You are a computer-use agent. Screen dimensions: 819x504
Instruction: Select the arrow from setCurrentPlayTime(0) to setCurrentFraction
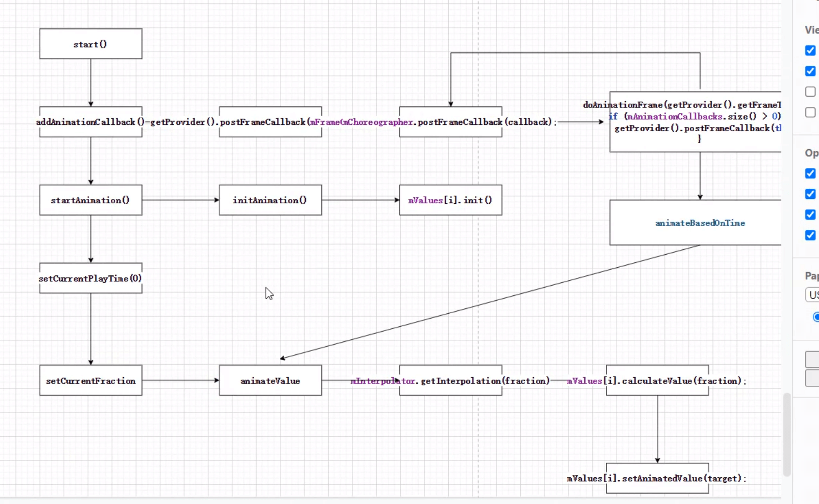tap(91, 329)
